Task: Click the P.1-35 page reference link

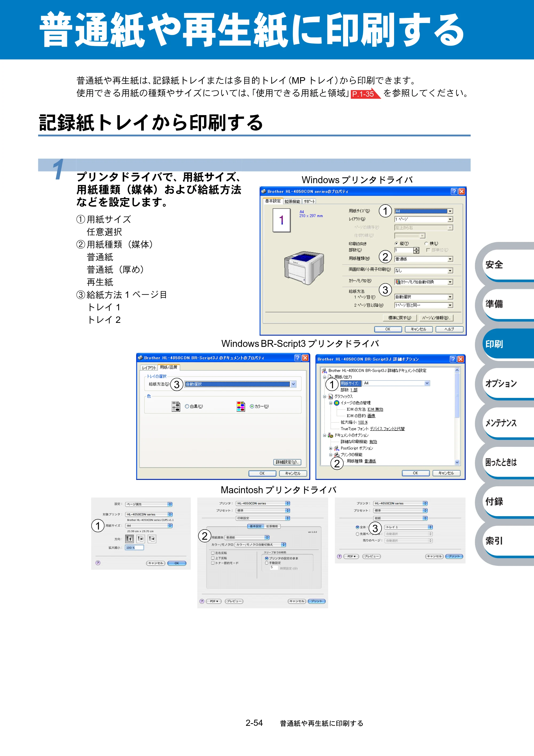Action: 366,94
